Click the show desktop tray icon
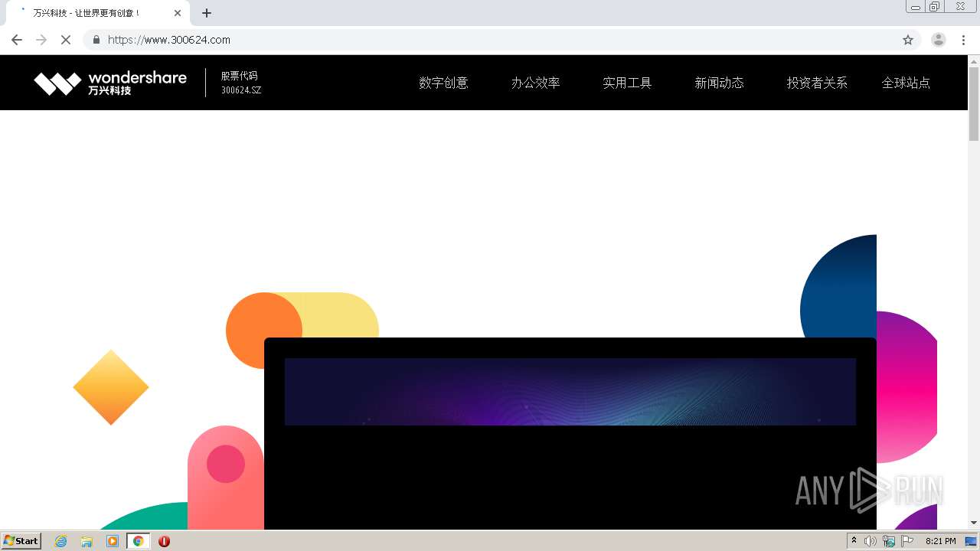 [971, 541]
